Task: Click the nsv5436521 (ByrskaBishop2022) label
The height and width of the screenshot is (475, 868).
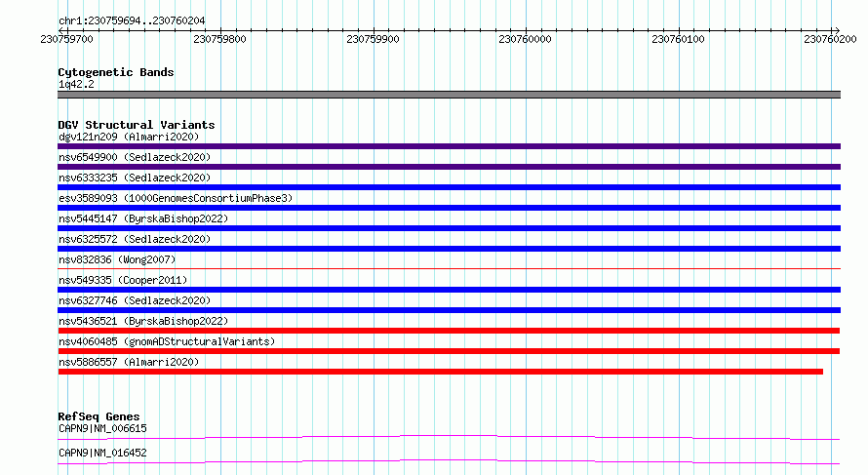Action: (143, 321)
